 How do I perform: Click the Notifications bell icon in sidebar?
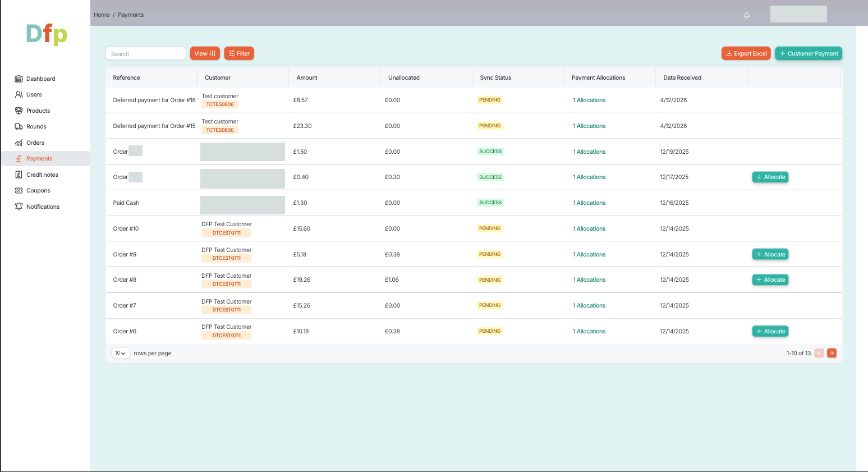point(19,207)
